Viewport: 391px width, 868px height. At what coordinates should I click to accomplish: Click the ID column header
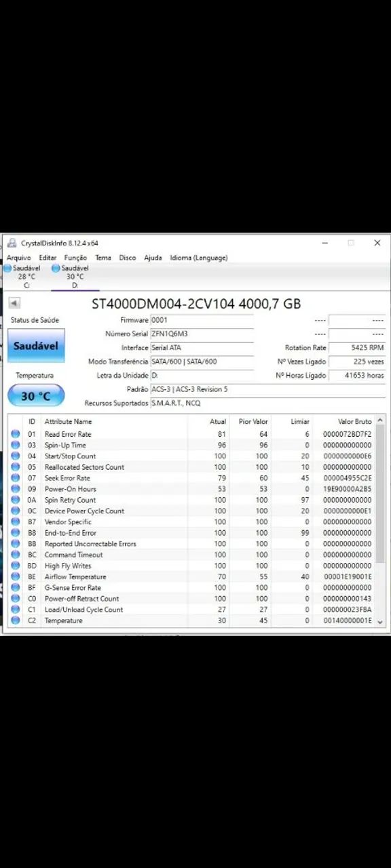pos(32,421)
